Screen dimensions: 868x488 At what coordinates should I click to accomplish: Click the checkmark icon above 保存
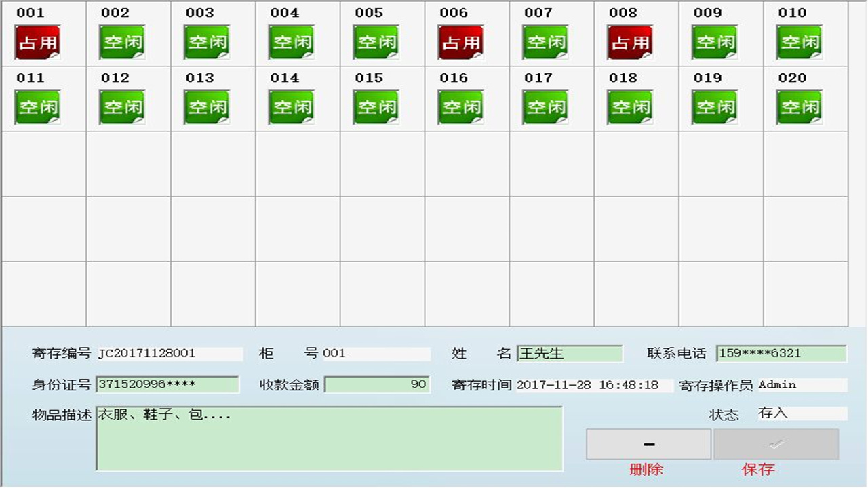click(776, 444)
